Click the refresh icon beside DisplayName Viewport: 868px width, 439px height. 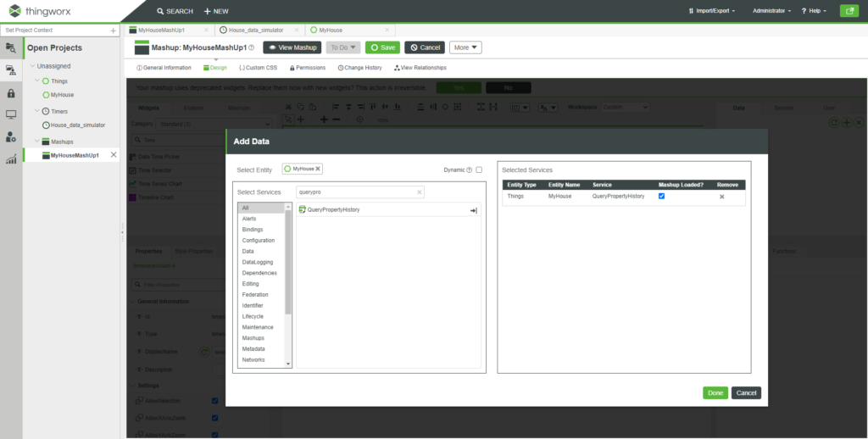point(203,352)
